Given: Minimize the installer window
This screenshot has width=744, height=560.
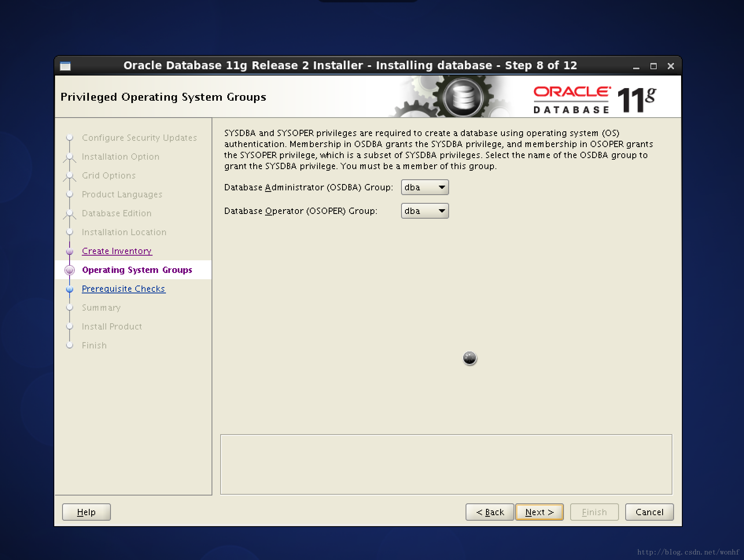Looking at the screenshot, I should point(636,66).
